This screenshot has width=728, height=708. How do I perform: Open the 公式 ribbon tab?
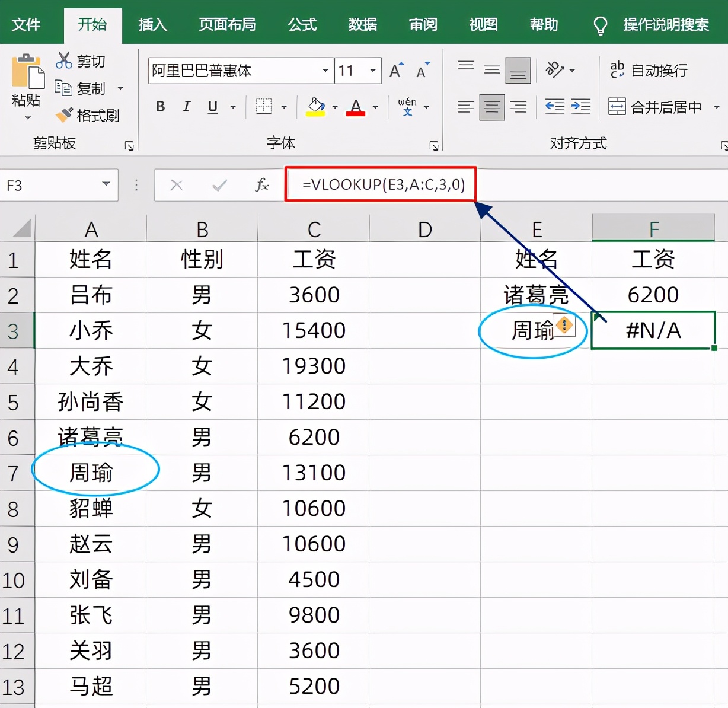(x=302, y=25)
